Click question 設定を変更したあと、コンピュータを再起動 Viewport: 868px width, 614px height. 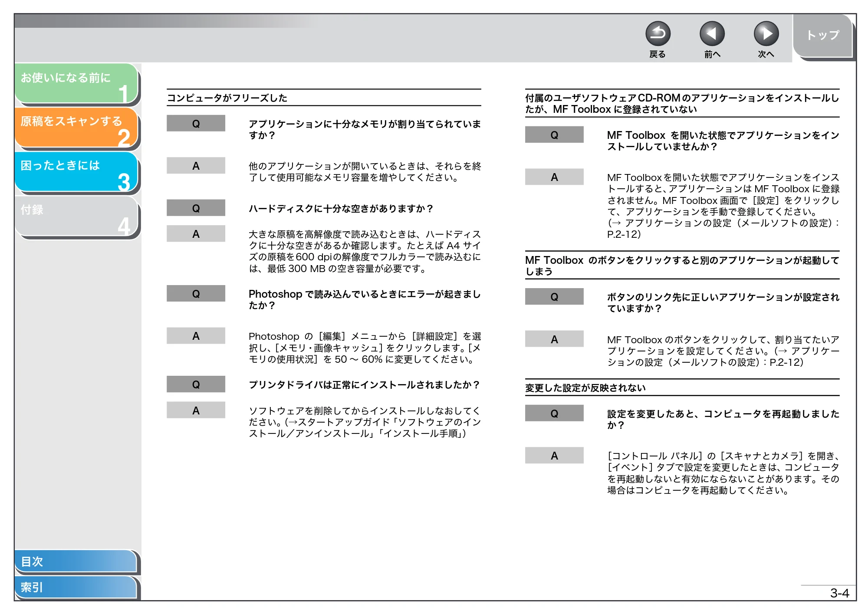point(723,419)
